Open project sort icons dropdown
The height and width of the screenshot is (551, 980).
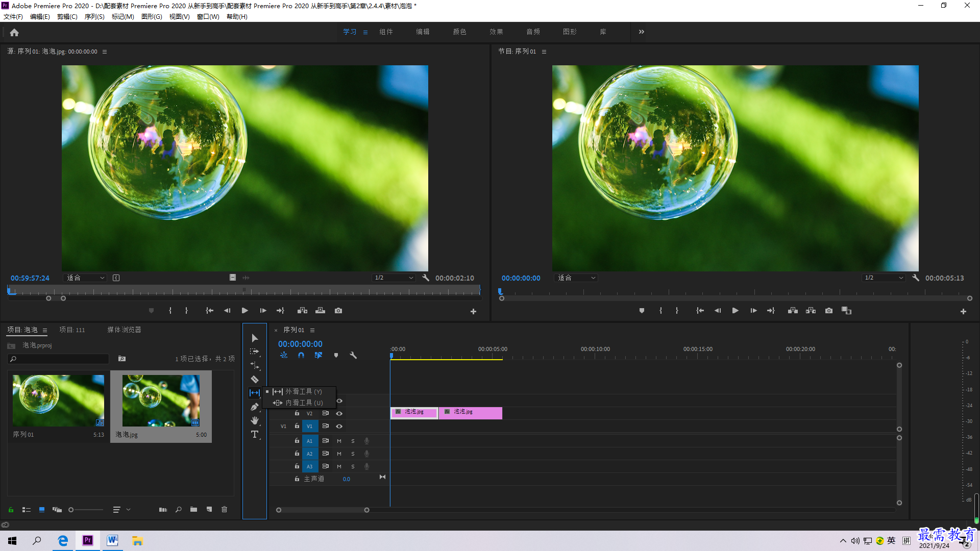point(121,510)
